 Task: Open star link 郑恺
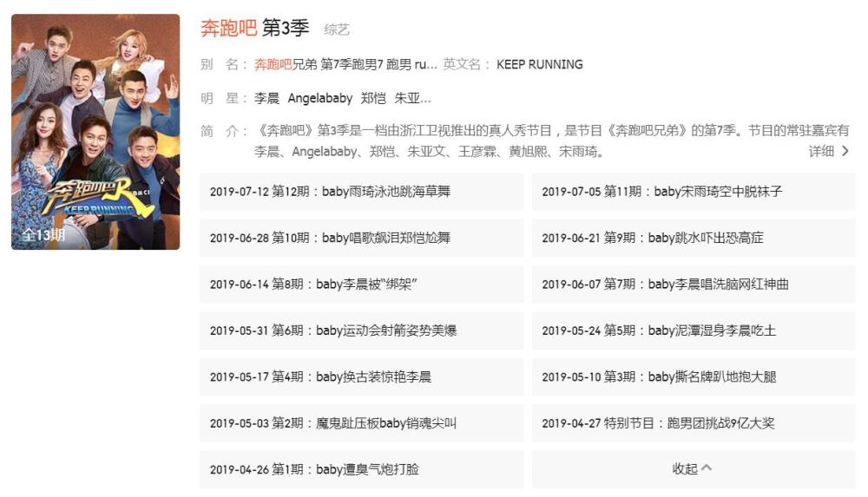coord(373,99)
